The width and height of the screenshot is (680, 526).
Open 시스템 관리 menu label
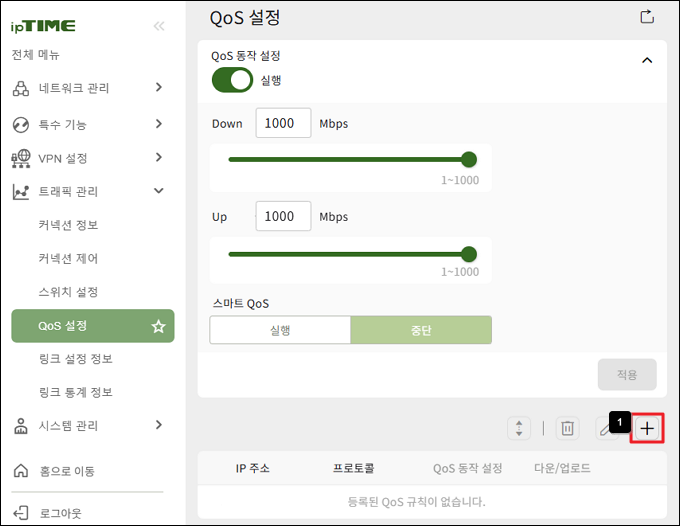[x=68, y=426]
